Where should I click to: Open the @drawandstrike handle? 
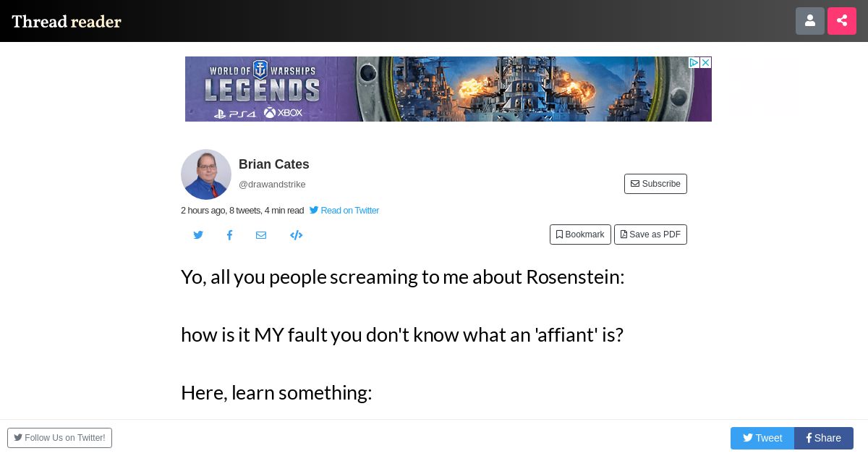click(272, 185)
